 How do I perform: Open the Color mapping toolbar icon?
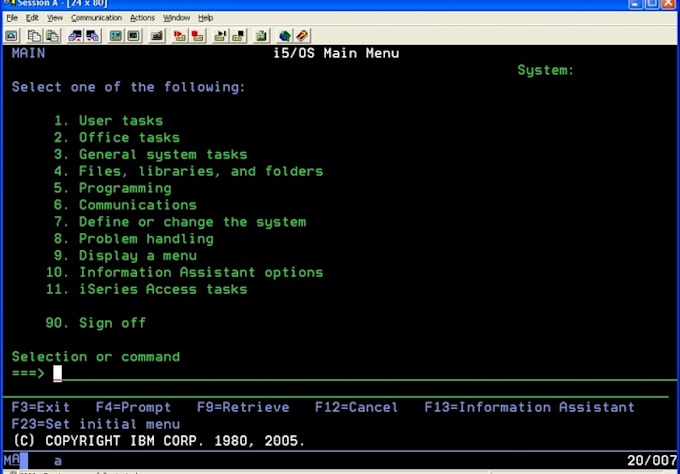134,36
